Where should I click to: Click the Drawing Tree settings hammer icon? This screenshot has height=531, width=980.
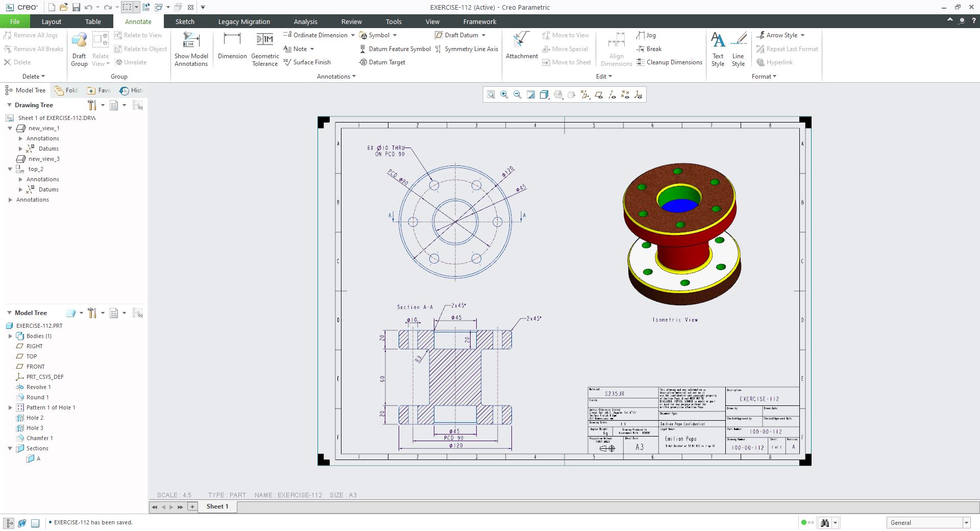pyautogui.click(x=92, y=105)
